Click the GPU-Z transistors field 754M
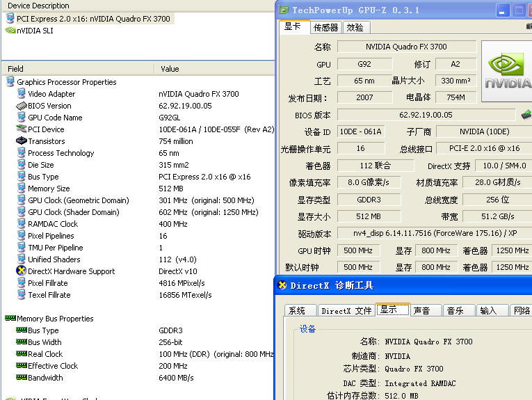This screenshot has width=532, height=400. coord(456,97)
